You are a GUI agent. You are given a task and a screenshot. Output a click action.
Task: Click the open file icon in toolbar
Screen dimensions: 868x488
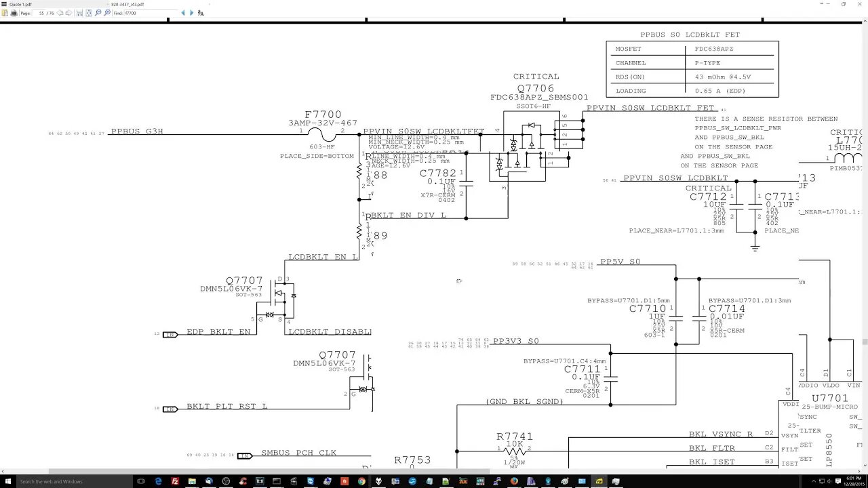click(5, 13)
